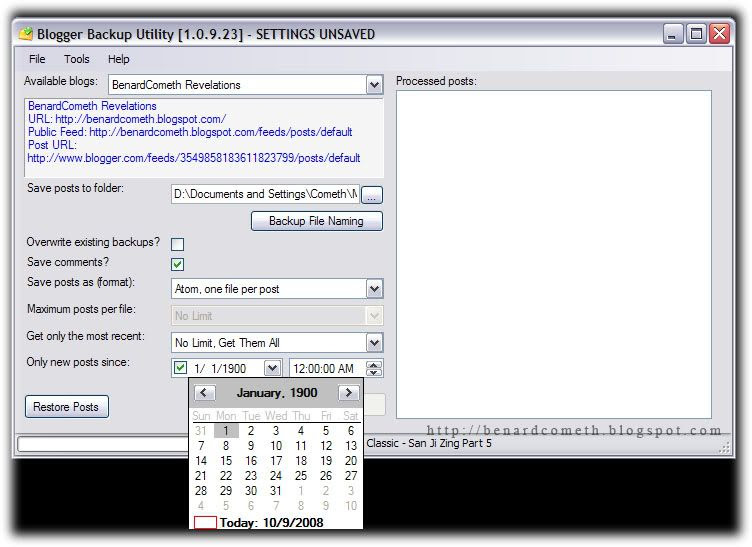Toggle the date picker dropdown arrow

coord(272,368)
